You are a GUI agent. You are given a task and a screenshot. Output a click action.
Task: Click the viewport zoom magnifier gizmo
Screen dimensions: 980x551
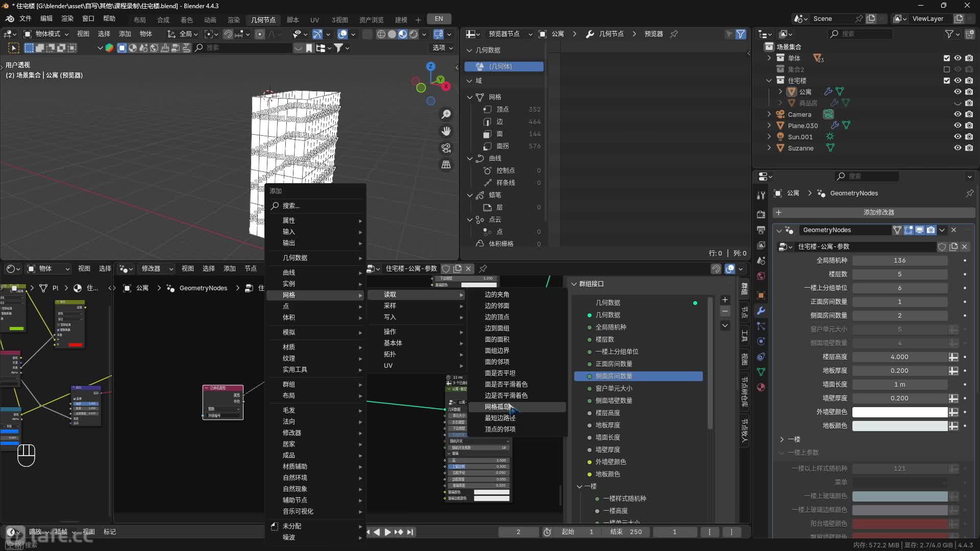point(446,114)
